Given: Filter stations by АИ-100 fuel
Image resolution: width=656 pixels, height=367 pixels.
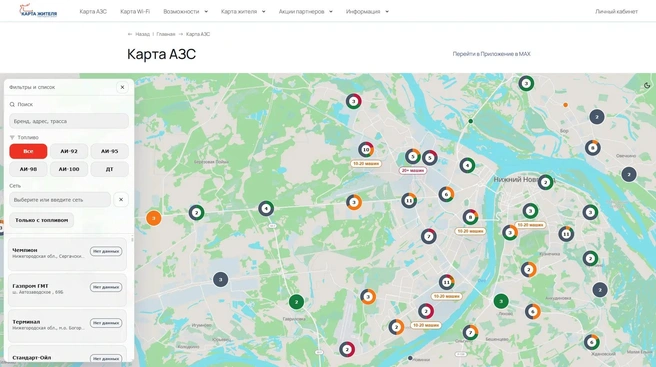Looking at the screenshot, I should [x=69, y=169].
